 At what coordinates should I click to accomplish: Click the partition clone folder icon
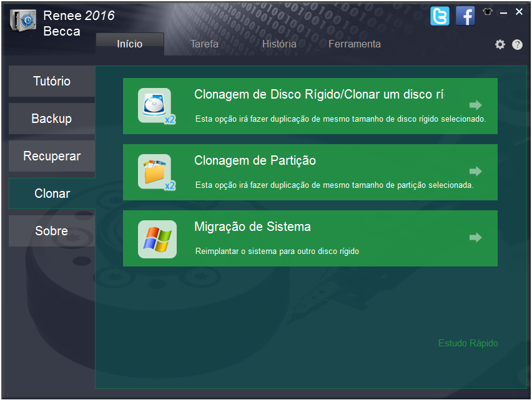click(x=157, y=172)
